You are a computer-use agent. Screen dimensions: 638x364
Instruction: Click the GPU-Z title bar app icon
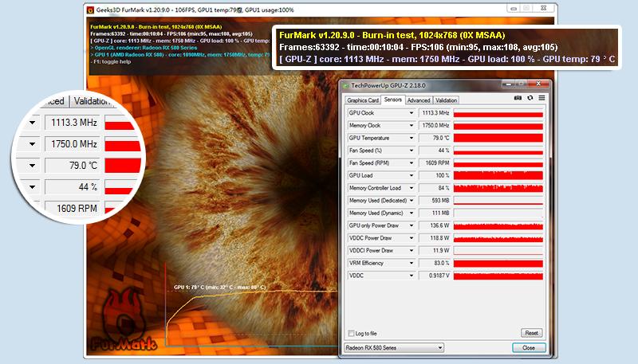pos(346,86)
